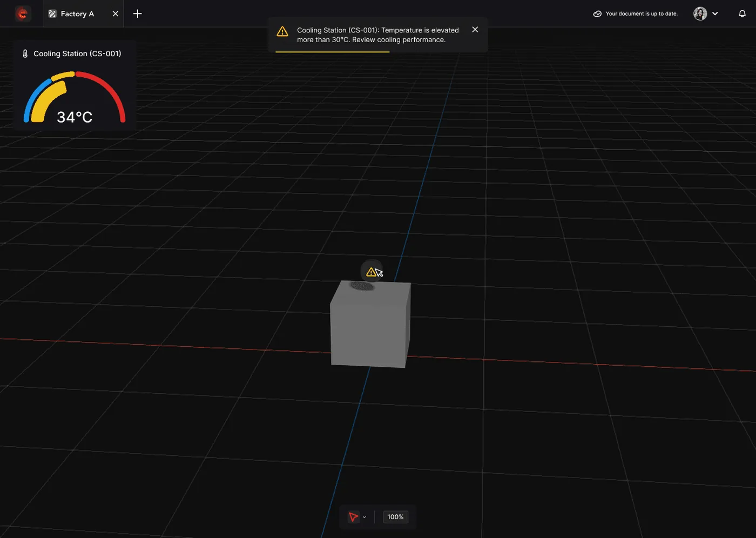The height and width of the screenshot is (538, 756).
Task: Select the red cursor select tool
Action: 353,517
